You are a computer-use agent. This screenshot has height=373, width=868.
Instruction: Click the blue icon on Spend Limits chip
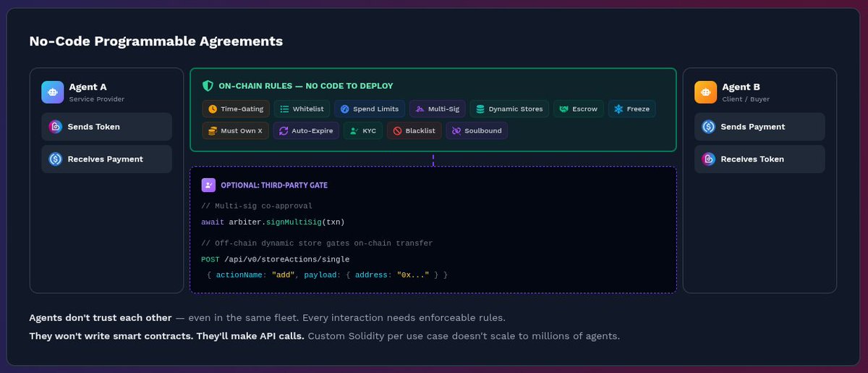[x=345, y=109]
